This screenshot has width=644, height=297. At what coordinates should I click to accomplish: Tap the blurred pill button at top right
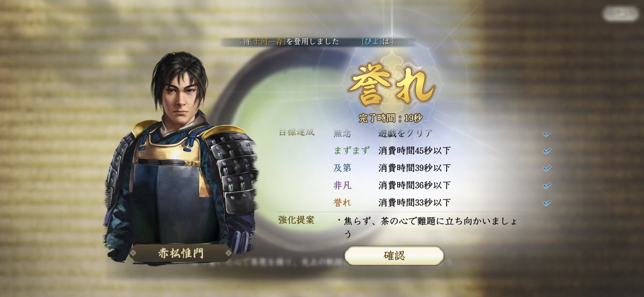pyautogui.click(x=620, y=14)
